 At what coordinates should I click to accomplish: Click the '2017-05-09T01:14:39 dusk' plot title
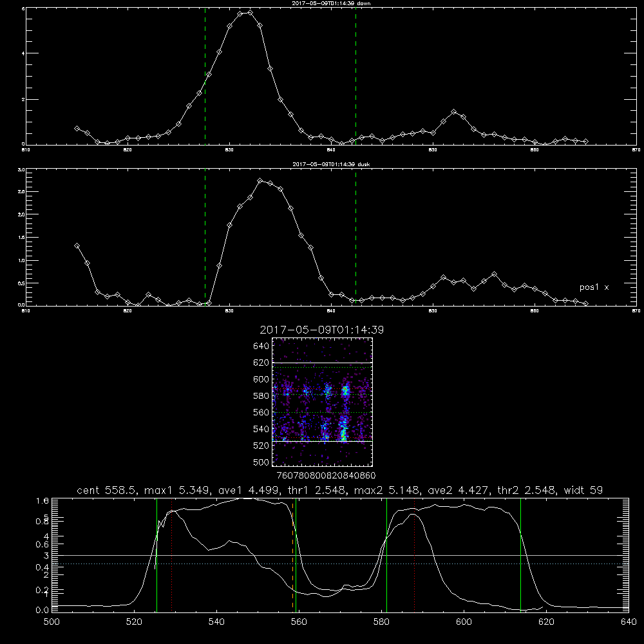point(331,164)
